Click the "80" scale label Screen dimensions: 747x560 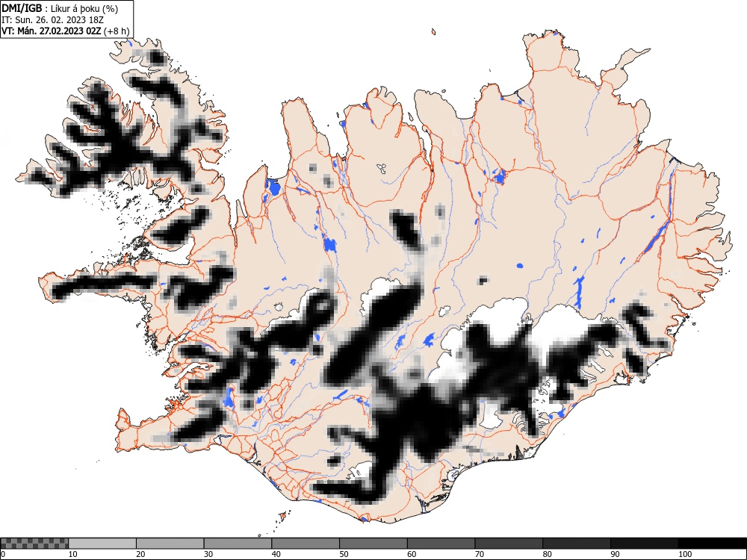pos(547,554)
